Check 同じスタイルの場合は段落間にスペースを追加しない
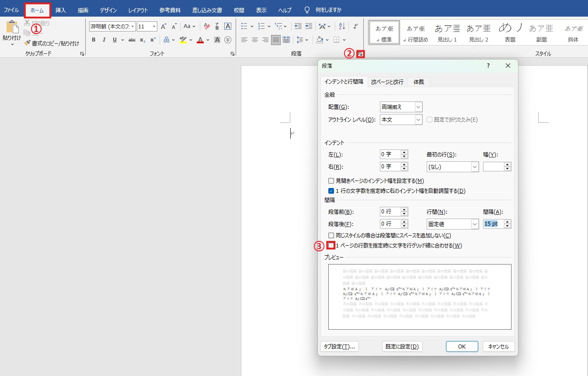The image size is (588, 376). point(331,235)
